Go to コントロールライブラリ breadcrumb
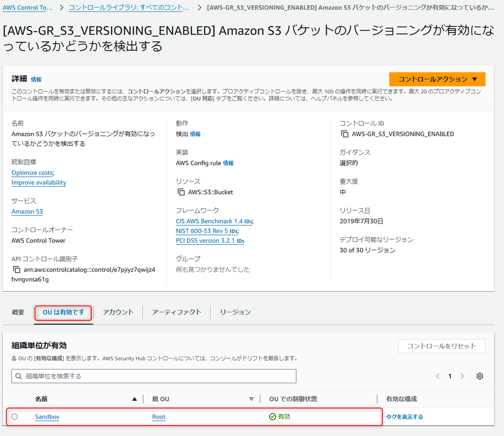 129,7
